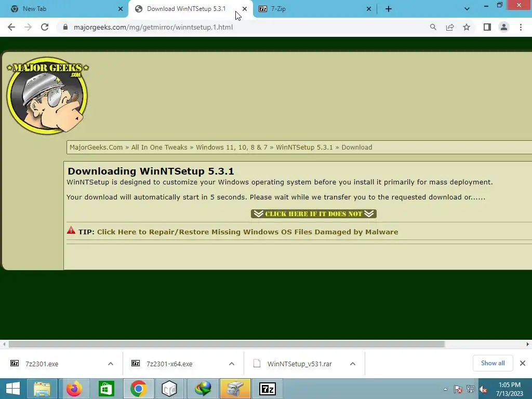Open the WinNTSetup 5.3.1 breadcrumb link
This screenshot has width=532, height=399.
click(304, 147)
